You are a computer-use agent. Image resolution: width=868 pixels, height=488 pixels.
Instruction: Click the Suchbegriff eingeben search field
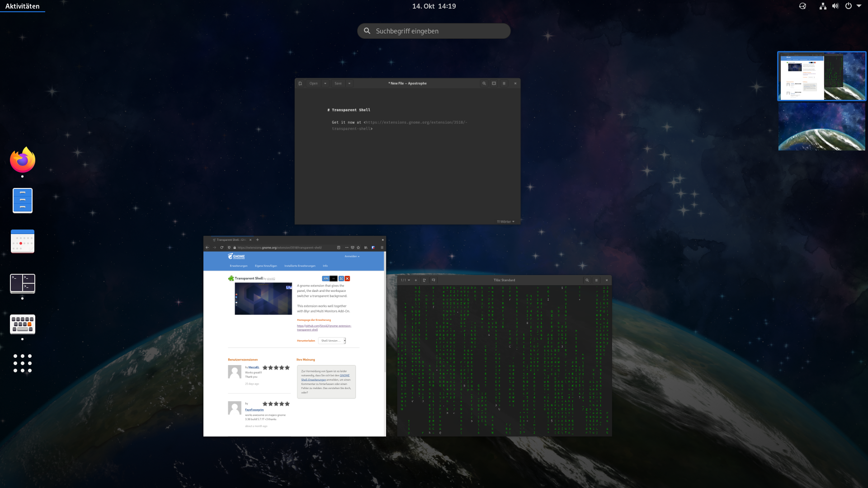coord(434,31)
